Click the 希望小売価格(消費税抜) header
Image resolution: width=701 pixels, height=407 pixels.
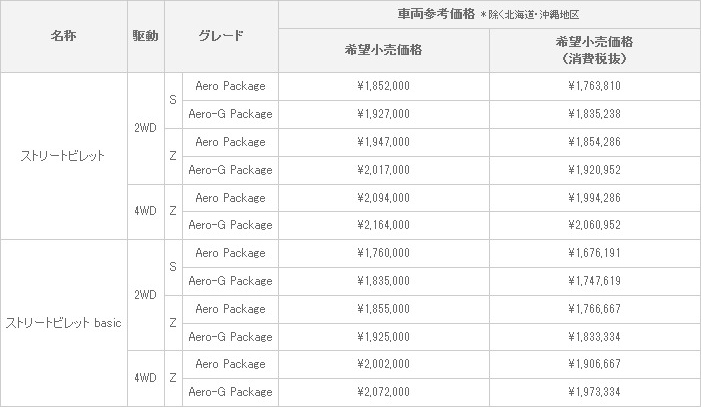595,50
